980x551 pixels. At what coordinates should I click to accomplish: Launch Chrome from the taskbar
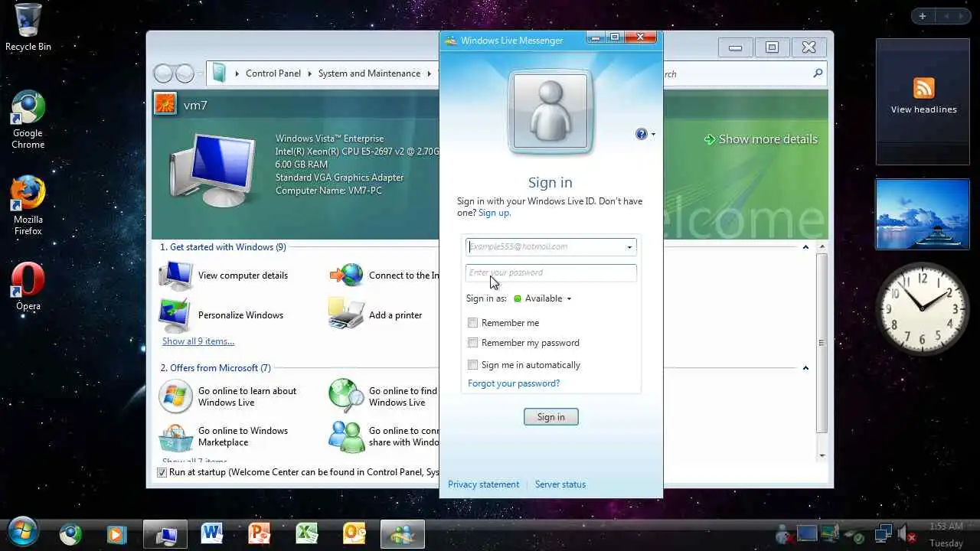point(71,533)
